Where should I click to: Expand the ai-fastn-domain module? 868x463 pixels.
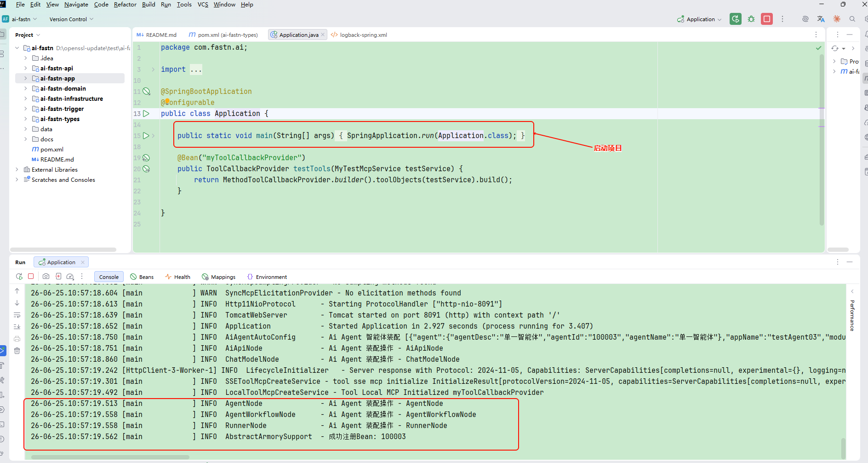26,88
